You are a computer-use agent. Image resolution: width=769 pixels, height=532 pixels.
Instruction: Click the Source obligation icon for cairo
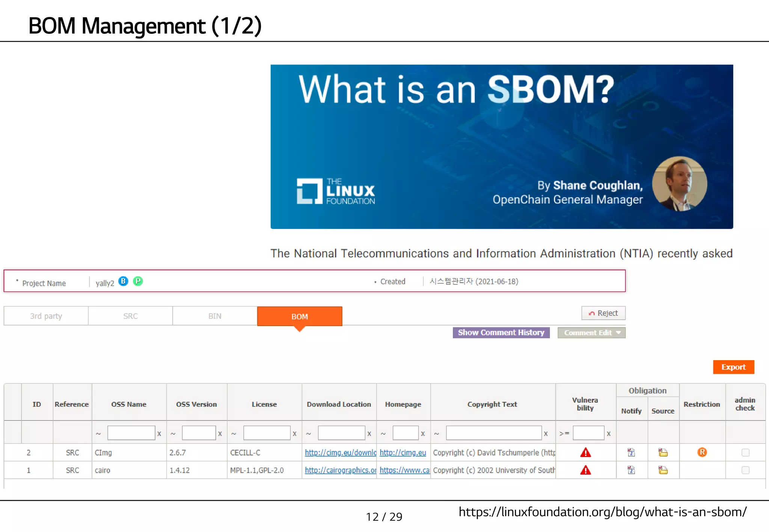tap(663, 470)
